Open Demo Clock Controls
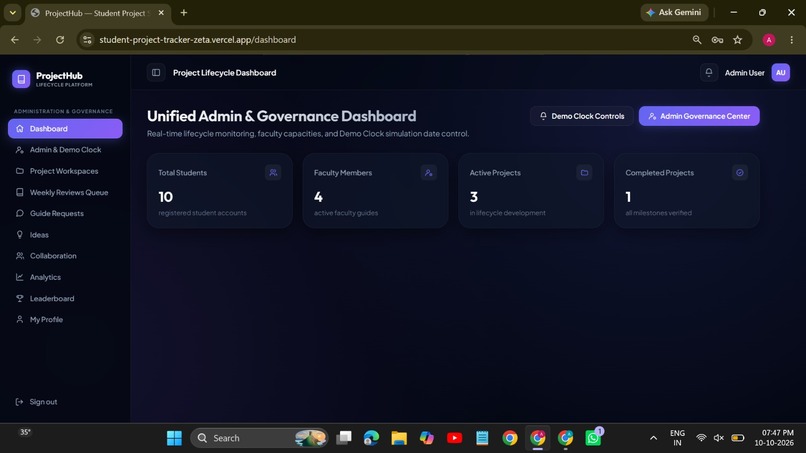Screen dimensions: 806x453 582,116
